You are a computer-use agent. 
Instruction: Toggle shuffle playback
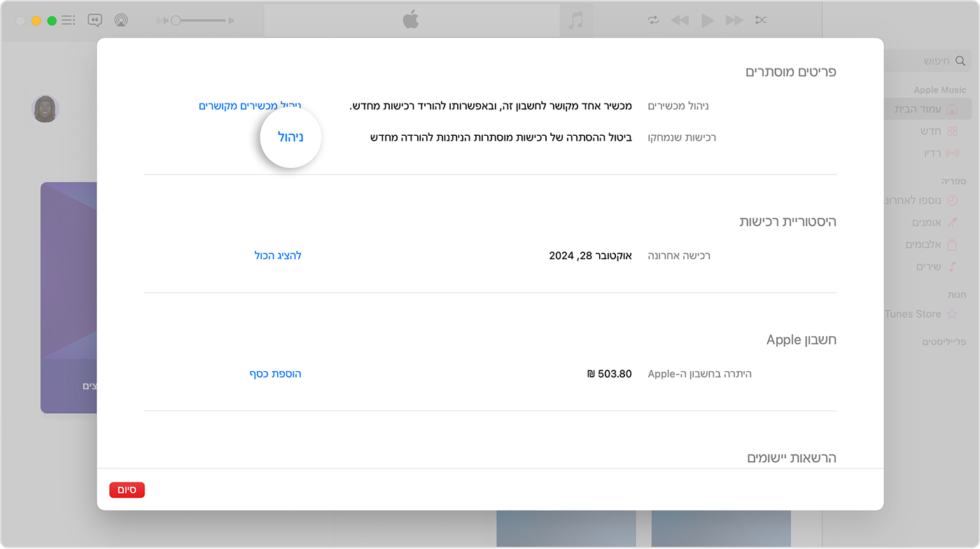(761, 20)
